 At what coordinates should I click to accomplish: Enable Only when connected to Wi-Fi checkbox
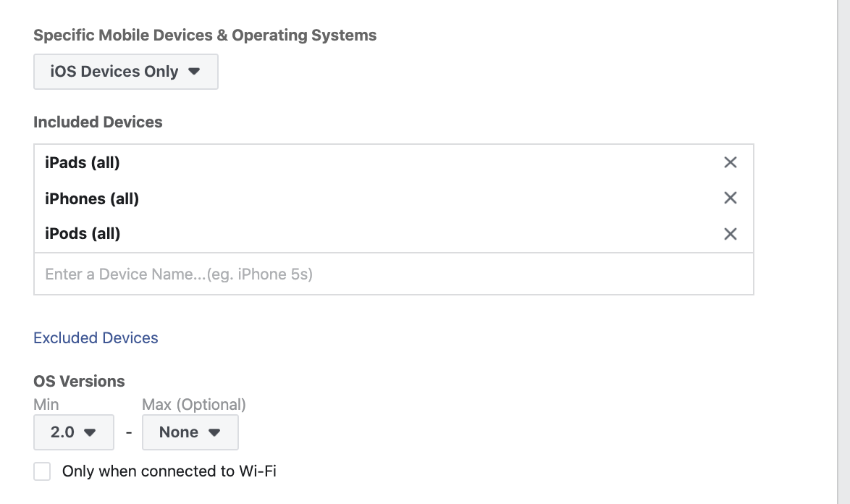coord(42,471)
